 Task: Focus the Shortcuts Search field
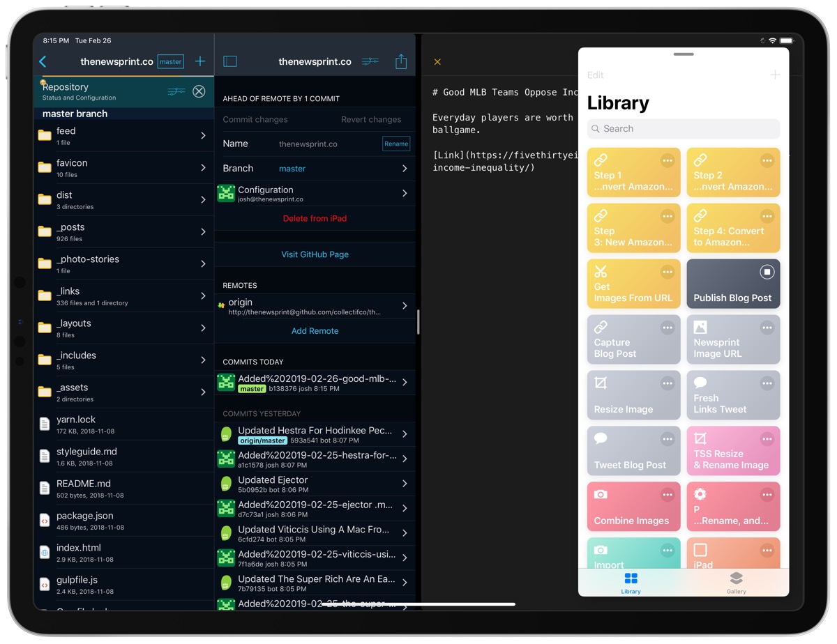(x=684, y=129)
